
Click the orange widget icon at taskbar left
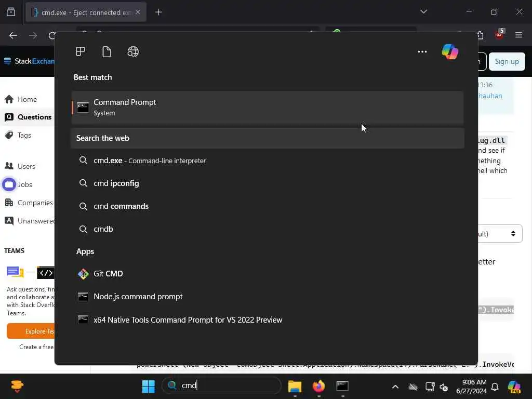pos(17,386)
